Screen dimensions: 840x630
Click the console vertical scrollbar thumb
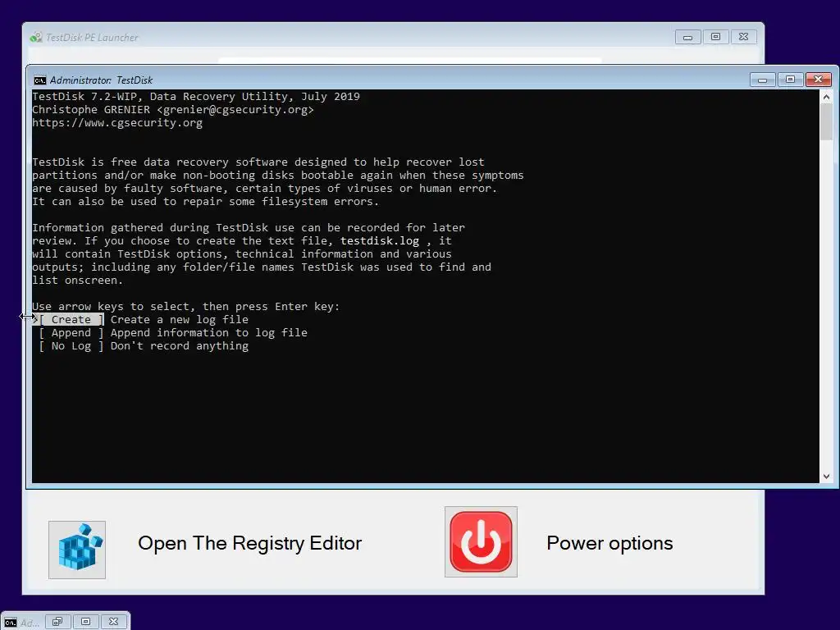coord(826,121)
